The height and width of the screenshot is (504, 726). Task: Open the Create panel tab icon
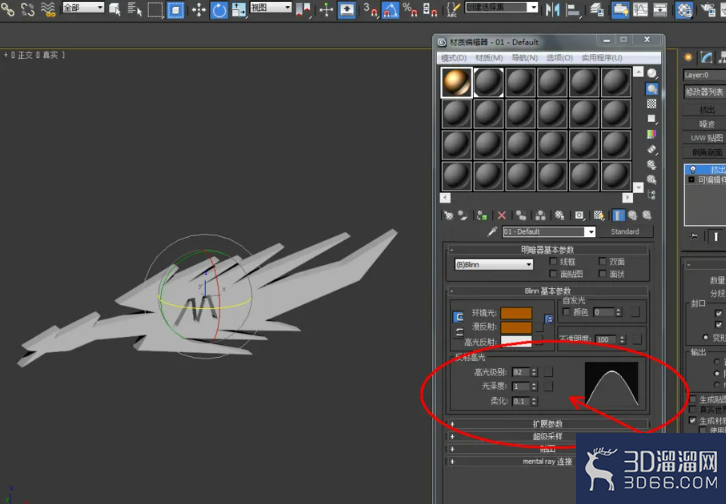688,57
